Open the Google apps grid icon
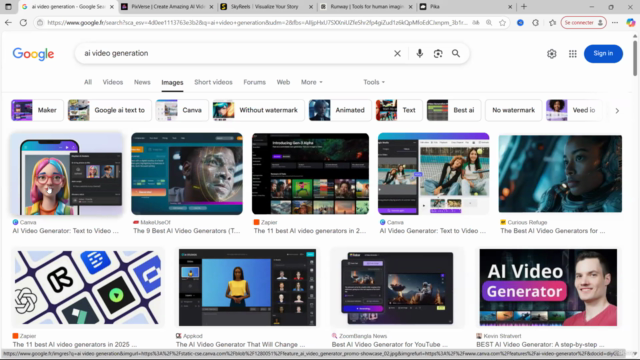The width and height of the screenshot is (640, 360). [x=573, y=54]
